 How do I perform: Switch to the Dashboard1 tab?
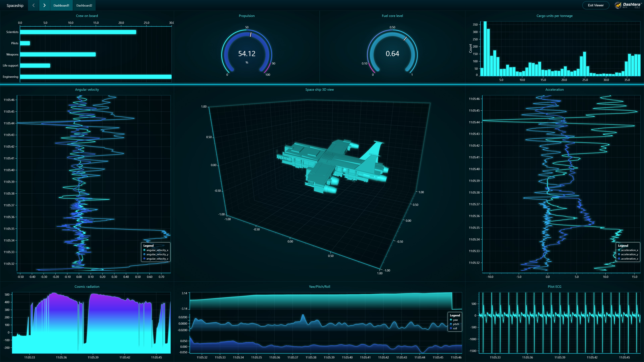click(61, 5)
